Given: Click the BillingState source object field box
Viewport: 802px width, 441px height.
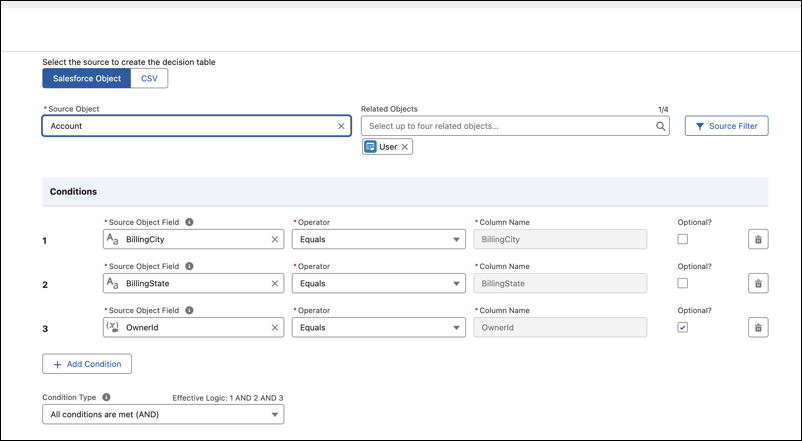Looking at the screenshot, I should coord(193,283).
